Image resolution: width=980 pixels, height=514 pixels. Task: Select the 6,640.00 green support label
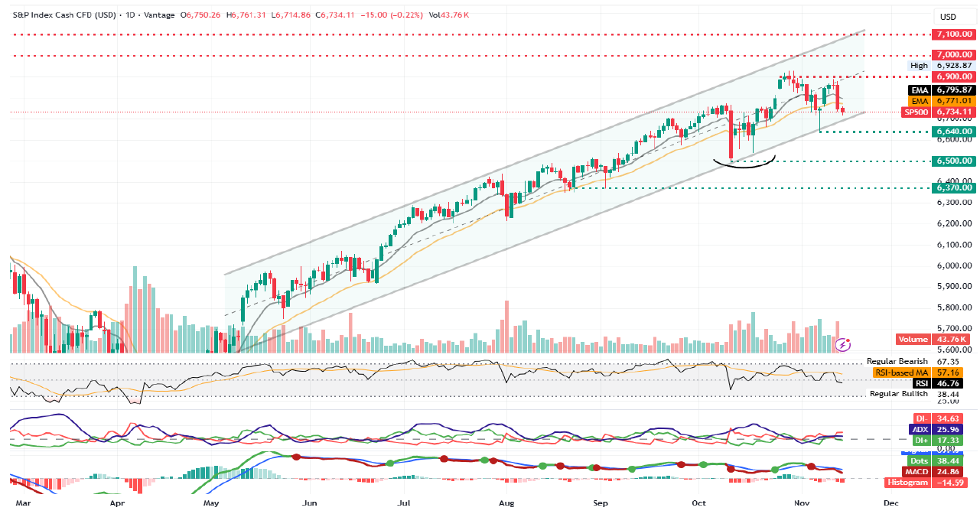(953, 132)
